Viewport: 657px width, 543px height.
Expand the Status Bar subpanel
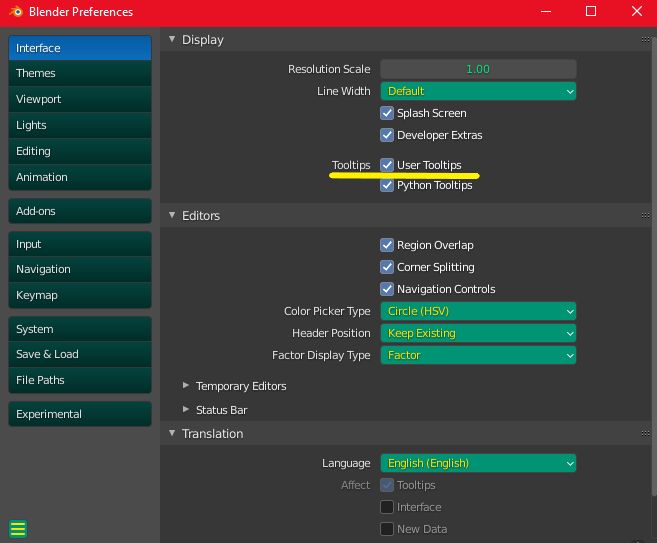coord(186,409)
